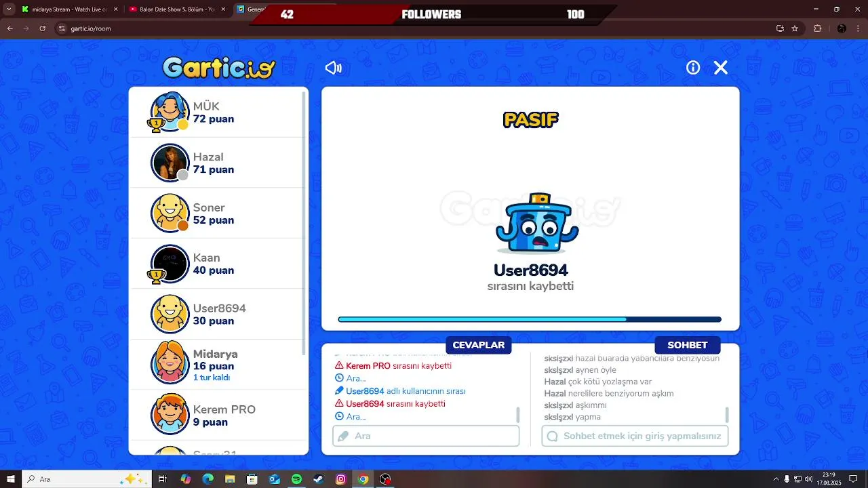
Task: Click the chat login input field
Action: [635, 436]
